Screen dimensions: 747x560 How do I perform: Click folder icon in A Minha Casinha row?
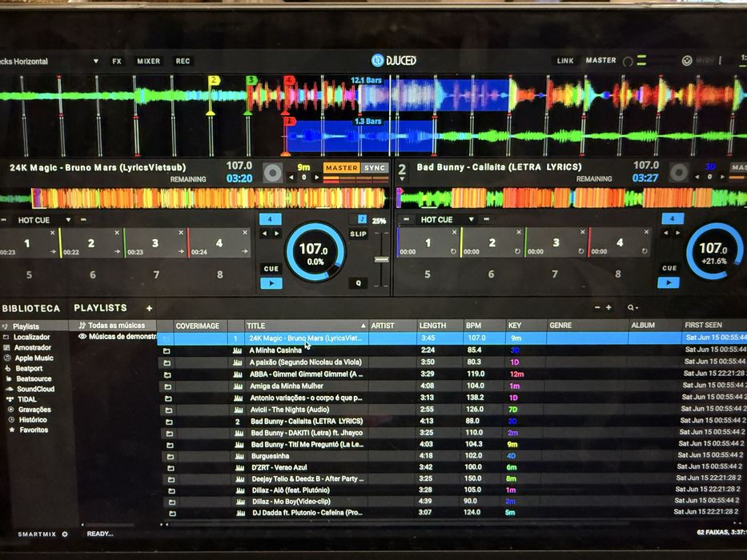[x=167, y=351]
